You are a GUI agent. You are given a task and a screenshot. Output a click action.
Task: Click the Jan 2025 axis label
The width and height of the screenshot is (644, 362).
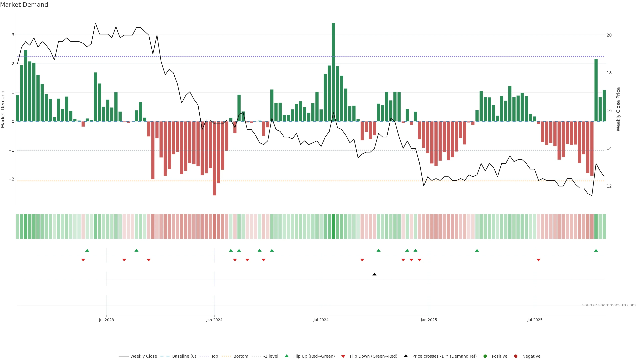[x=429, y=320]
